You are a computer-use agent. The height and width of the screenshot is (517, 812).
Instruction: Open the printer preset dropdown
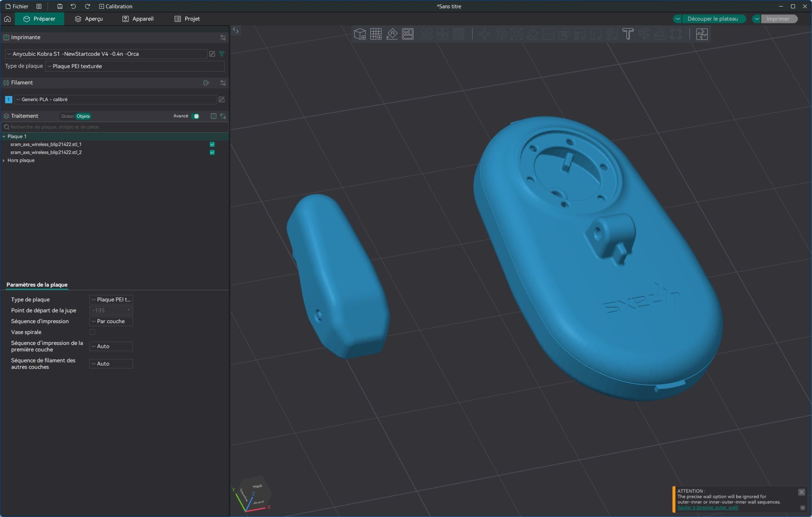coord(106,54)
